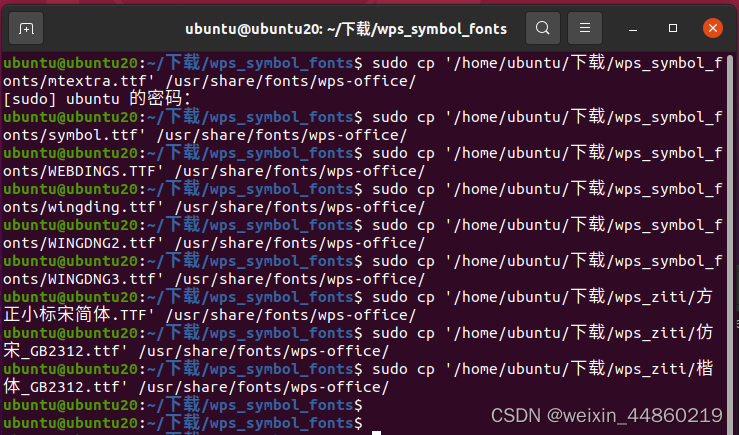Open a new terminal tab
This screenshot has height=435, width=739.
coord(26,29)
